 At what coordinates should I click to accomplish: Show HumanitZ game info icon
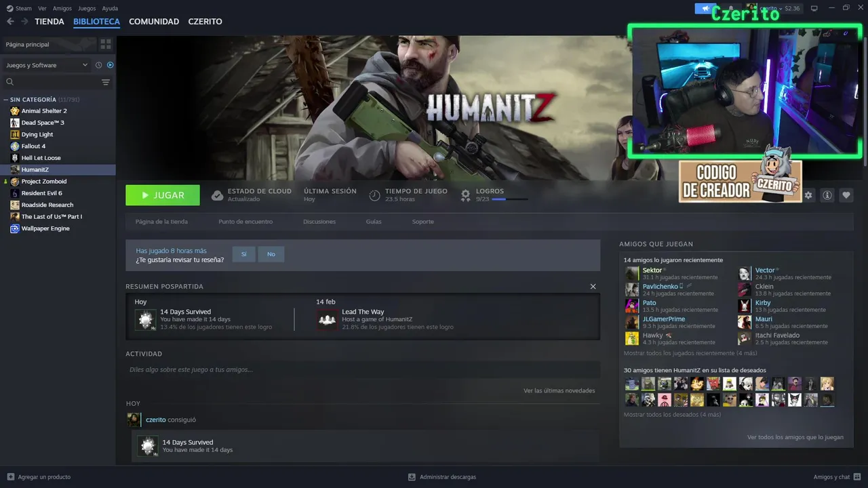pos(827,195)
